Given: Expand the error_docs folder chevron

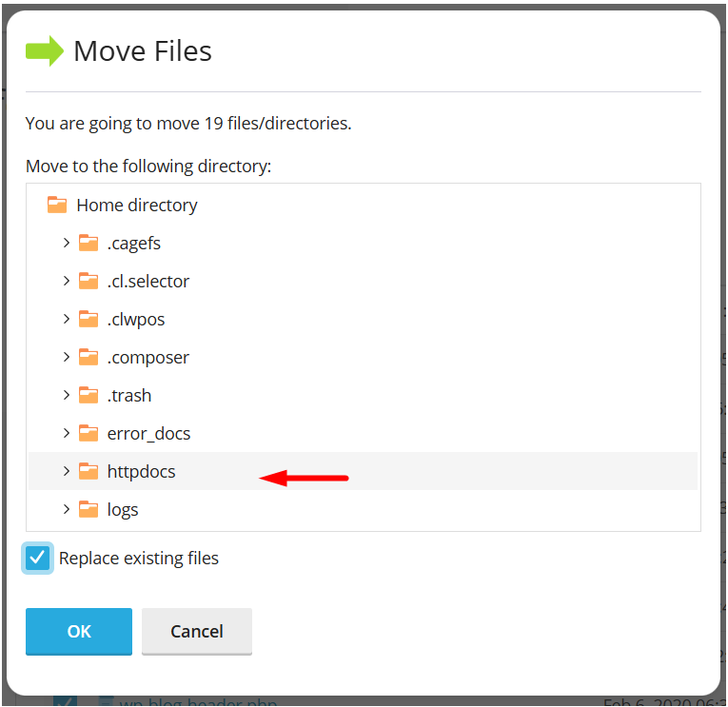Looking at the screenshot, I should (x=66, y=433).
